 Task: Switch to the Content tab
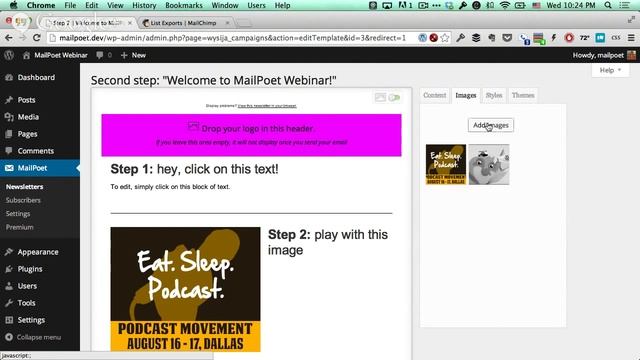click(434, 95)
